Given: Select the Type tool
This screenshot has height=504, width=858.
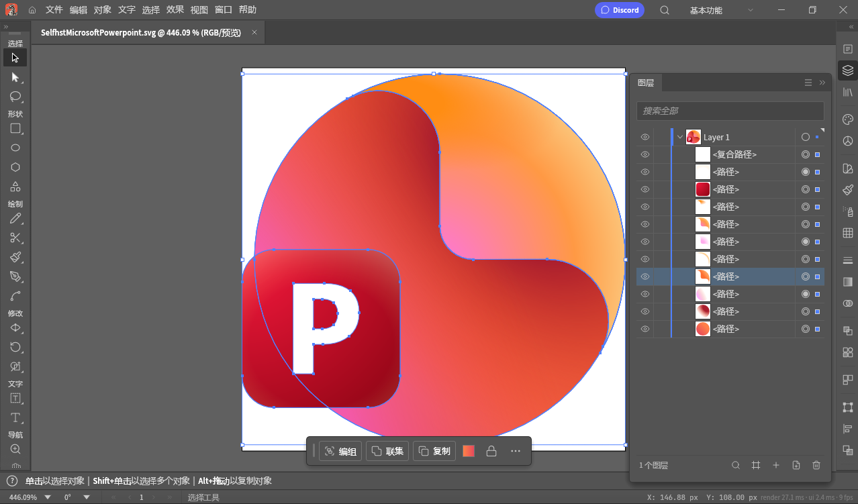Looking at the screenshot, I should pos(15,417).
